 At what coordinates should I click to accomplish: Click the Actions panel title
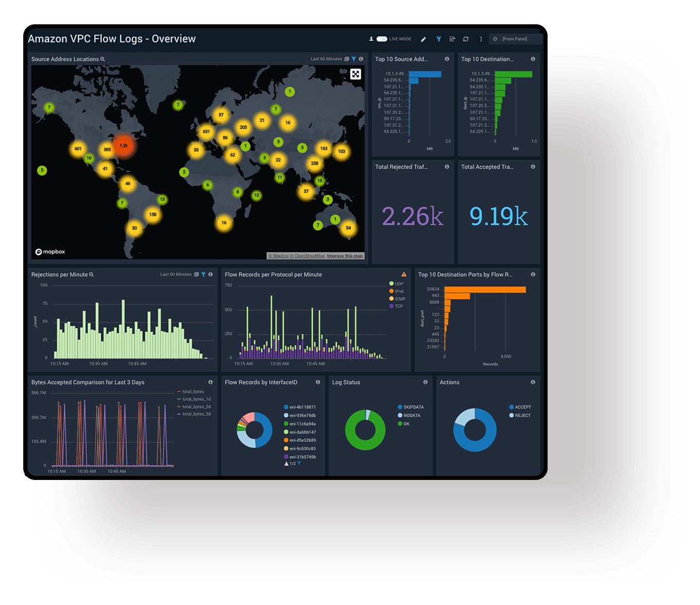tap(450, 382)
